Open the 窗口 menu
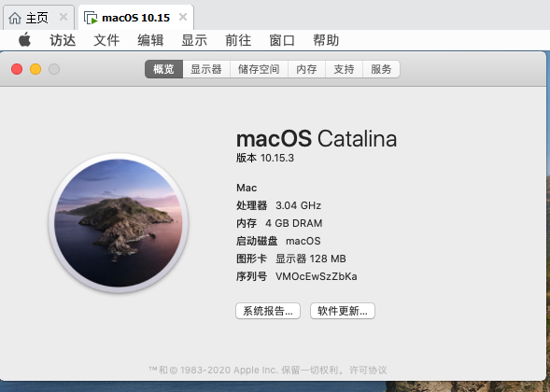Viewport: 550px width, 392px height. coord(282,40)
